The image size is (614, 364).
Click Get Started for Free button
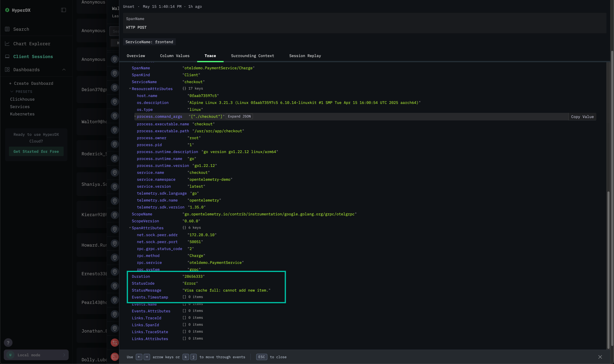36,151
